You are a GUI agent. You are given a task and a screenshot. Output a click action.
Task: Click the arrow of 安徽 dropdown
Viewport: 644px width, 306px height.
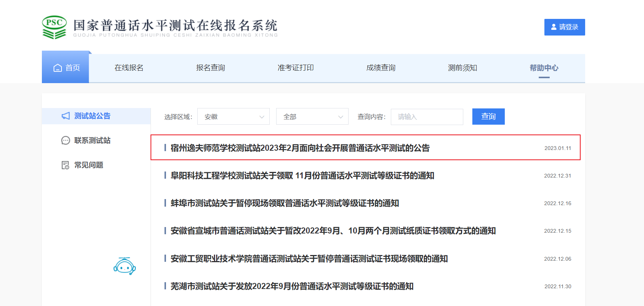(262, 117)
